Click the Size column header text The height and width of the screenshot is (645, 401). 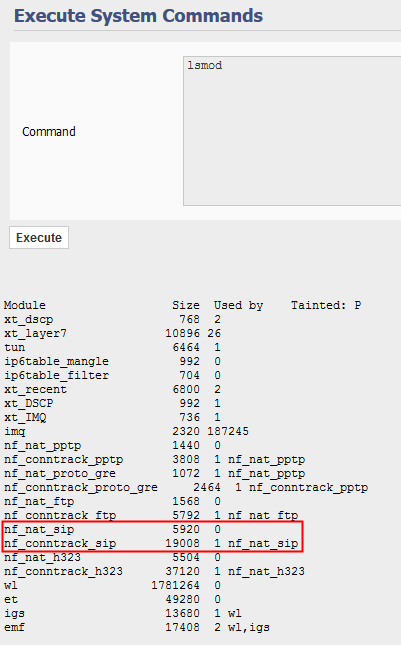point(186,305)
